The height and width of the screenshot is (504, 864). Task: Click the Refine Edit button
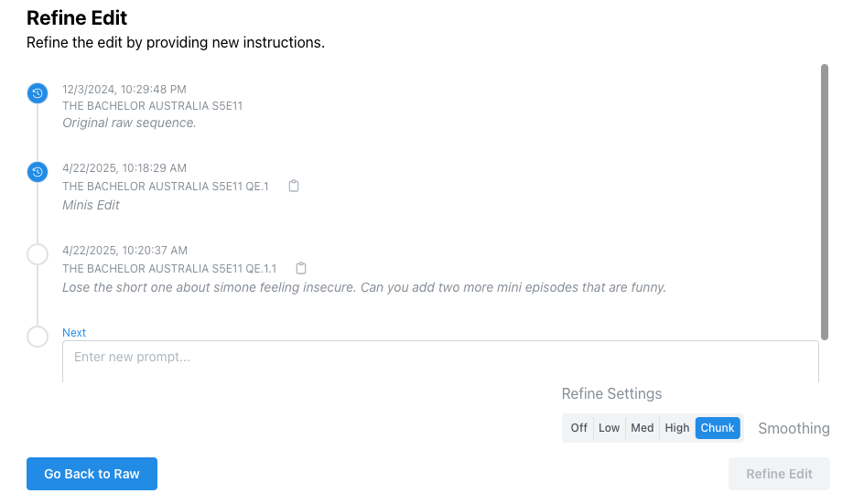pos(779,474)
